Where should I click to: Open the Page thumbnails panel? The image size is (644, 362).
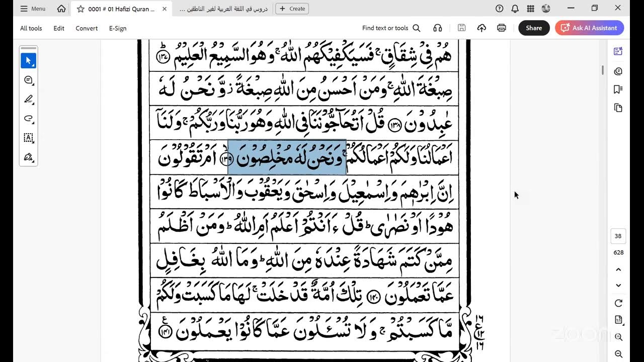pos(618,108)
